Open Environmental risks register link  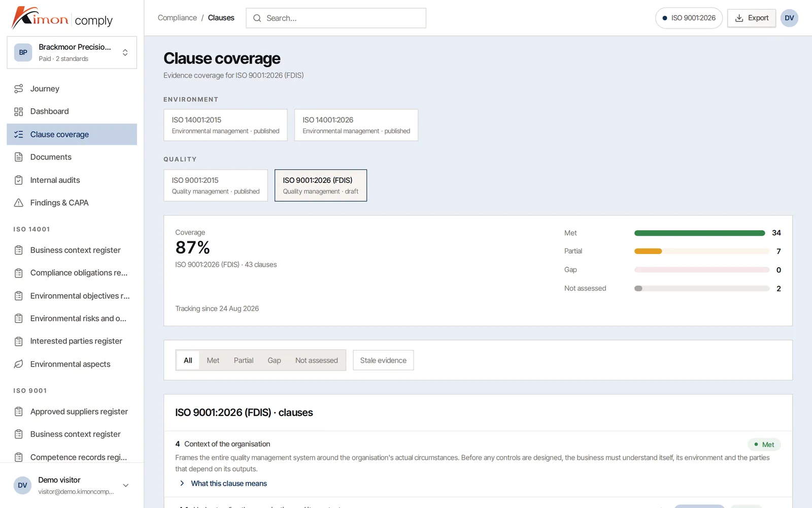click(x=72, y=319)
